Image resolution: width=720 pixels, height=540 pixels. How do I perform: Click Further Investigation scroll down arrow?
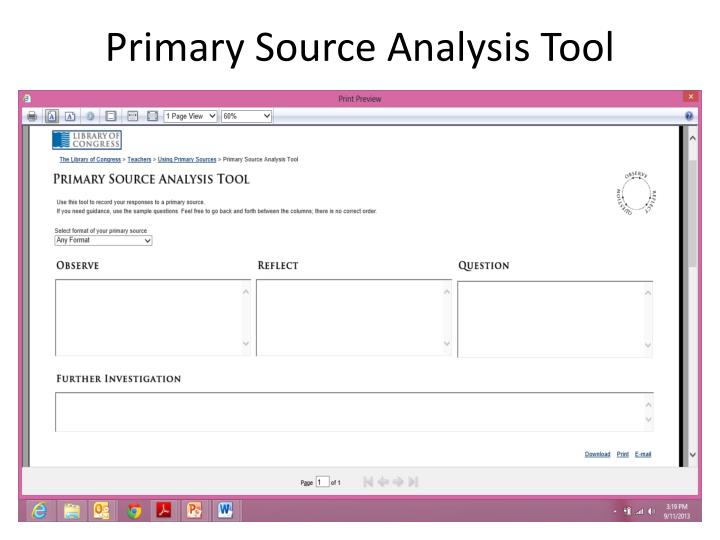tap(648, 419)
